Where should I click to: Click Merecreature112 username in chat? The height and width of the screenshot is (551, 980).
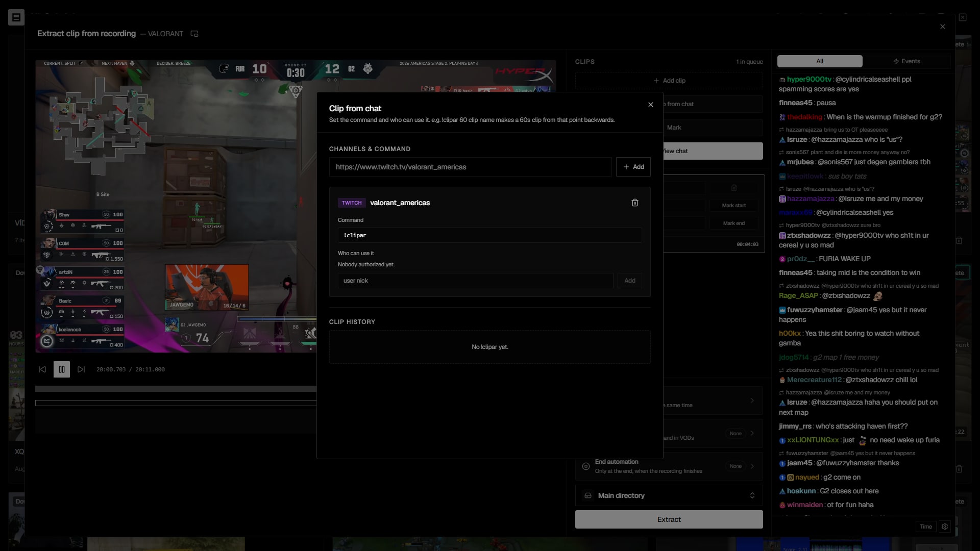[x=814, y=380]
